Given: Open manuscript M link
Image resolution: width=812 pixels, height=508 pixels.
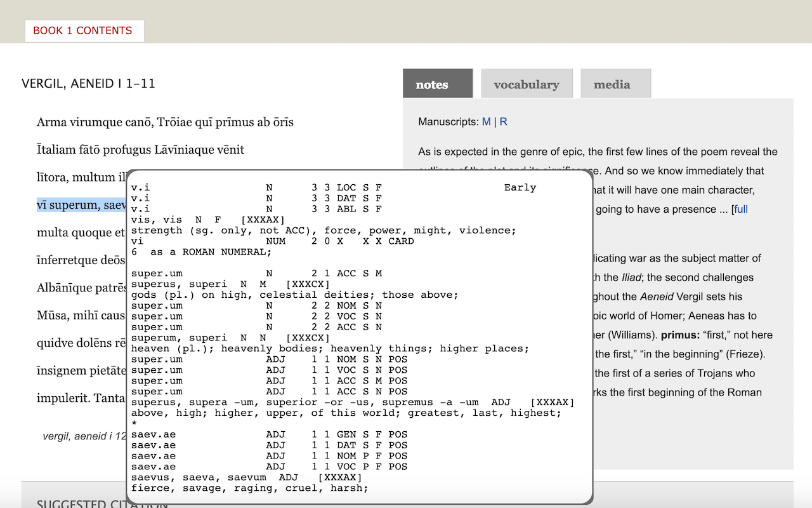Looking at the screenshot, I should click(x=485, y=121).
